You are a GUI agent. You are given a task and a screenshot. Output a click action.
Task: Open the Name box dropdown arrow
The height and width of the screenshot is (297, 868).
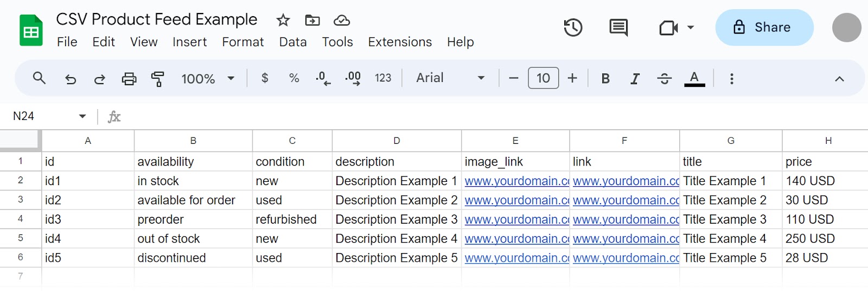82,116
